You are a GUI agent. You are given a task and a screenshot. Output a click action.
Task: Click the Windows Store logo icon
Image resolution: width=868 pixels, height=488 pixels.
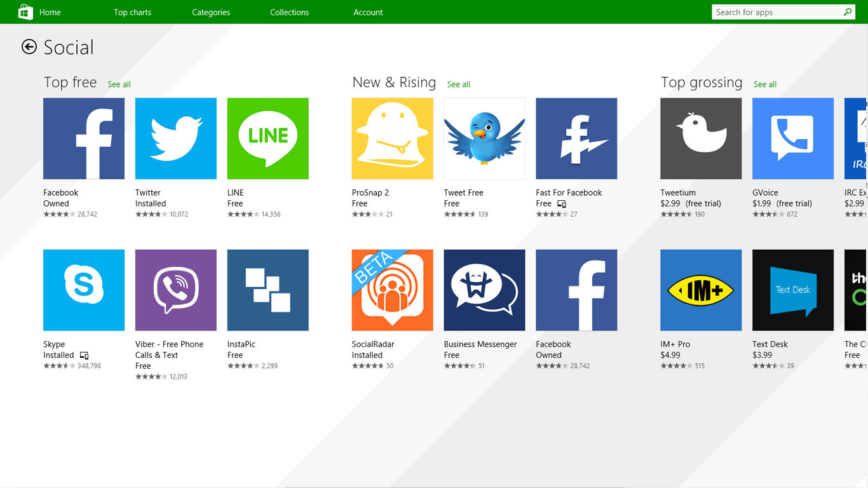[25, 12]
